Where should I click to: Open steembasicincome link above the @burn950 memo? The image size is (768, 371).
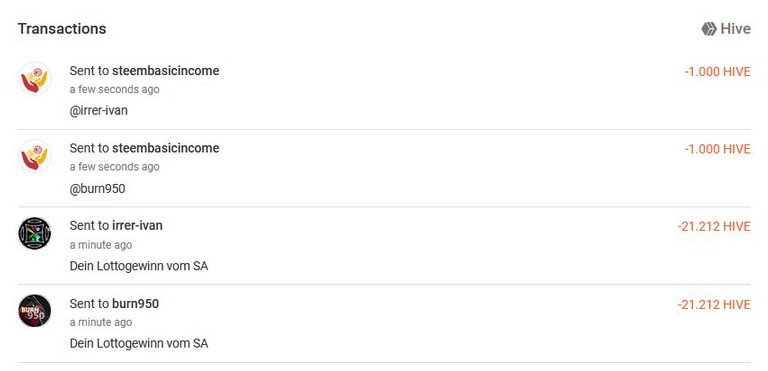click(166, 148)
